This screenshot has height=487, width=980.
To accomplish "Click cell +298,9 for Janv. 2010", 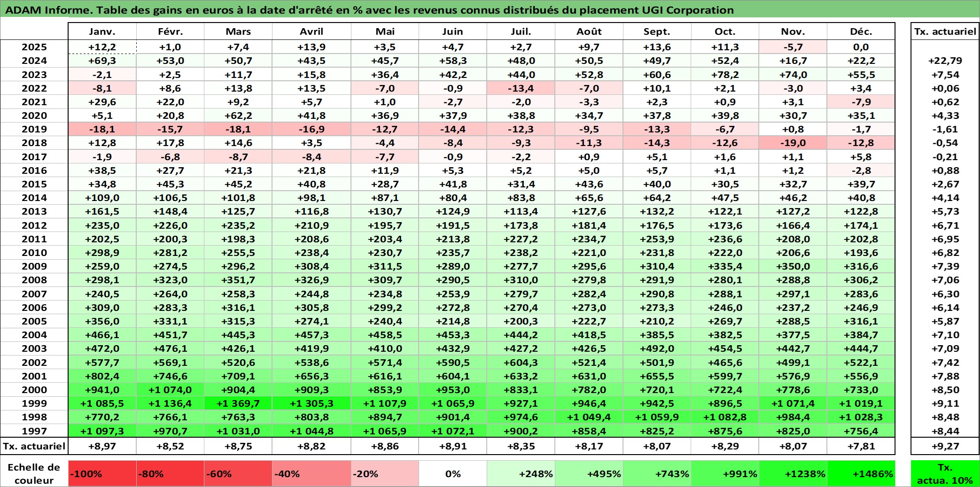I will click(102, 253).
